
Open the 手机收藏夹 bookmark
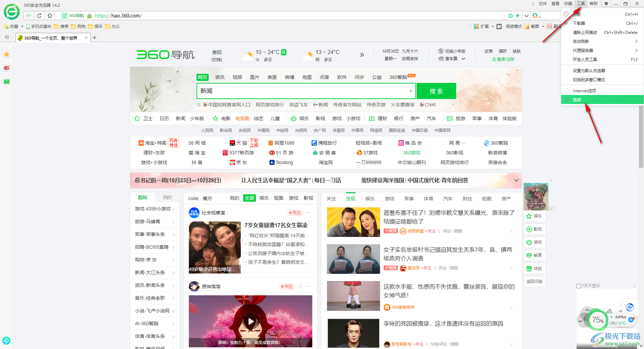tap(39, 27)
